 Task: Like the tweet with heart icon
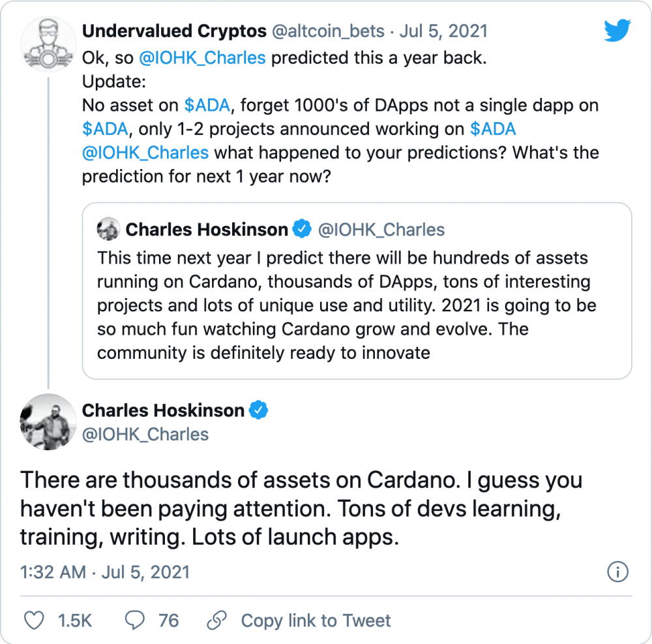point(34,621)
